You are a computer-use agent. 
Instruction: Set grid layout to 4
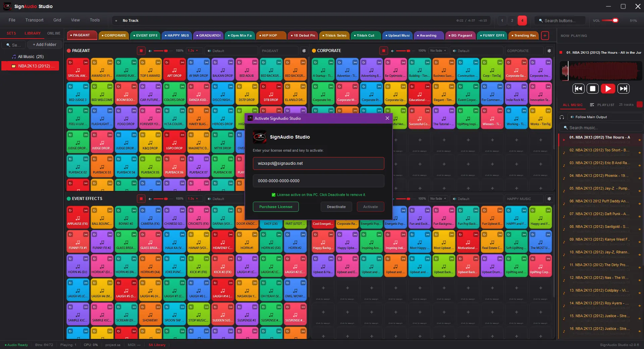click(522, 20)
